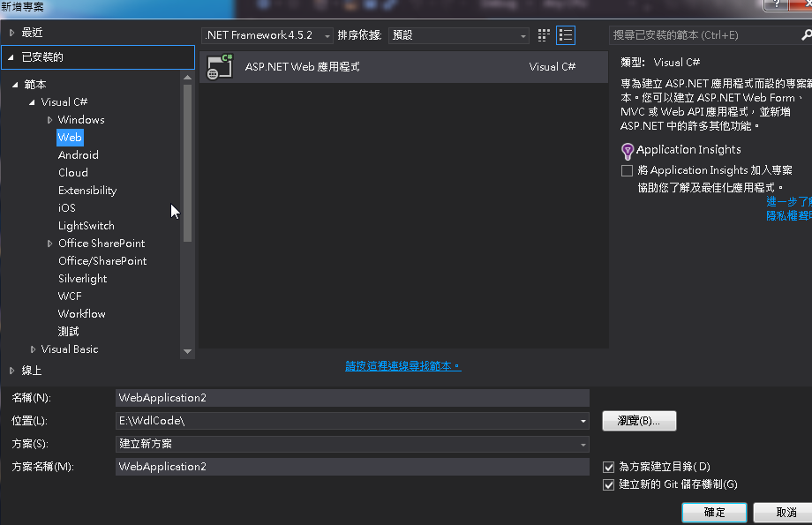
Task: Select the Android template category
Action: (78, 154)
